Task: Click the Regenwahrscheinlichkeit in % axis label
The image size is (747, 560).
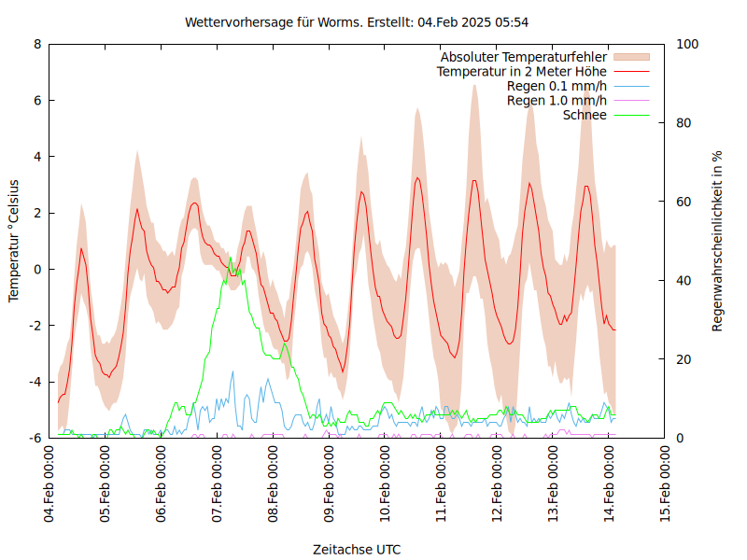Action: (x=718, y=242)
